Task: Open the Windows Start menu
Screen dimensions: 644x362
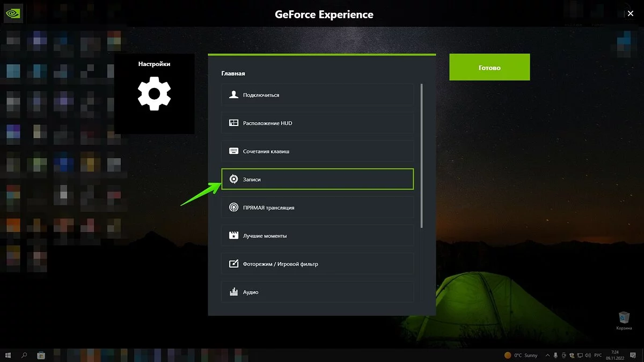Action: pyautogui.click(x=9, y=355)
